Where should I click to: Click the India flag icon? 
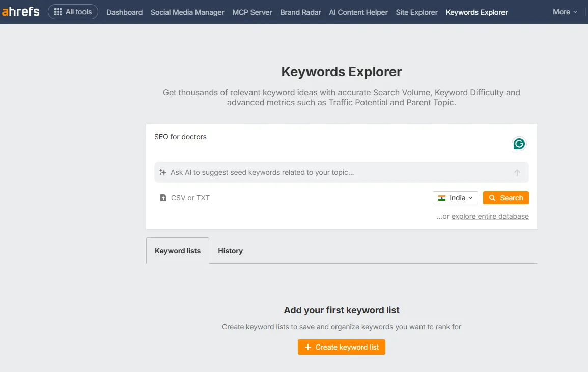(x=442, y=198)
